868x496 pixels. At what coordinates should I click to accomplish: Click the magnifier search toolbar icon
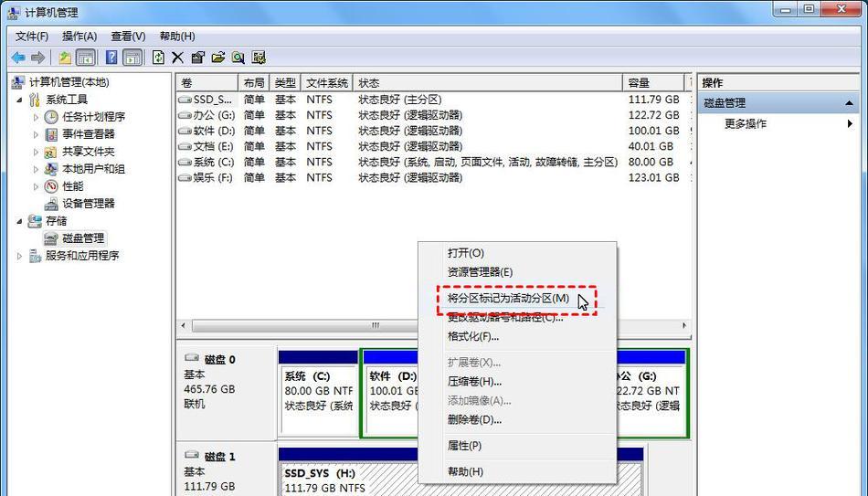[x=238, y=58]
